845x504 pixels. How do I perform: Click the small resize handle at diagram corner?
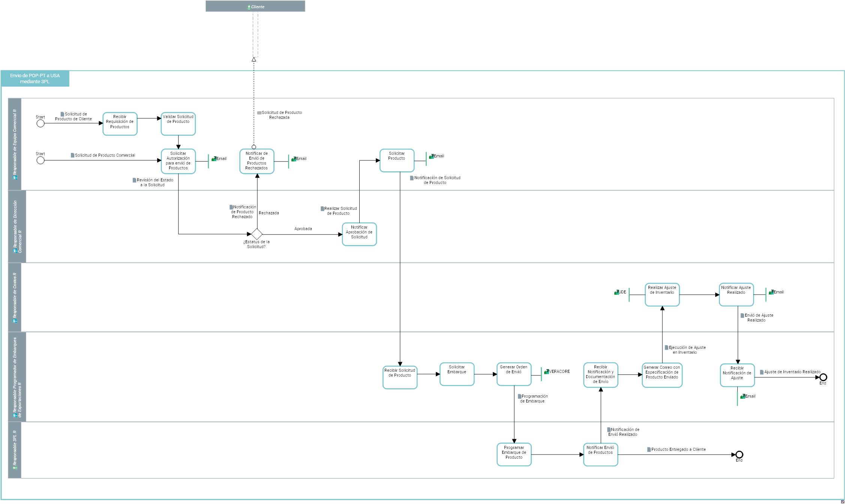click(842, 501)
